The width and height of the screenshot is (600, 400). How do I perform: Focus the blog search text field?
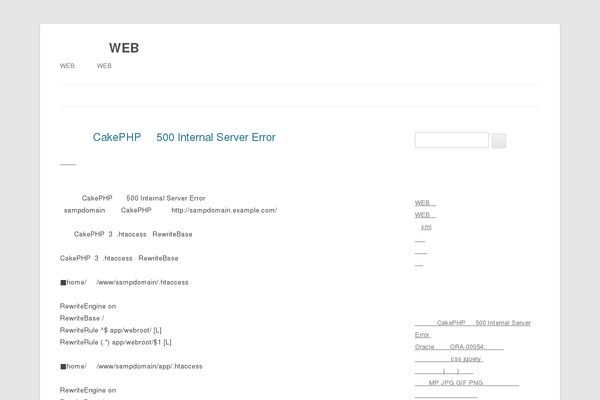(x=452, y=140)
